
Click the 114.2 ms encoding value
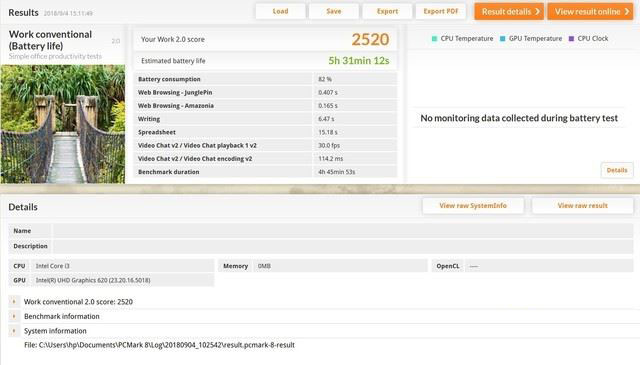point(331,159)
